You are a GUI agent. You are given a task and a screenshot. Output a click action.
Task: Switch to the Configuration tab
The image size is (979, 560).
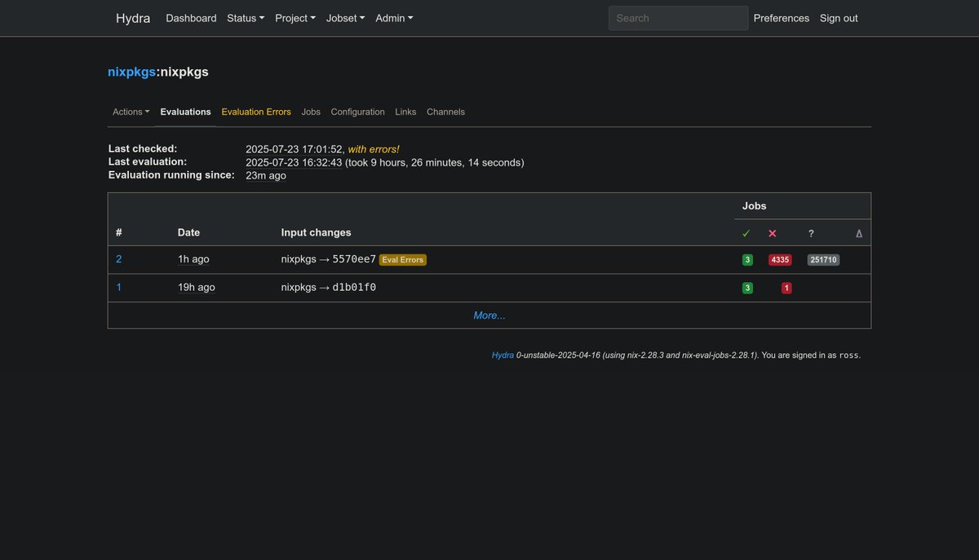point(357,112)
